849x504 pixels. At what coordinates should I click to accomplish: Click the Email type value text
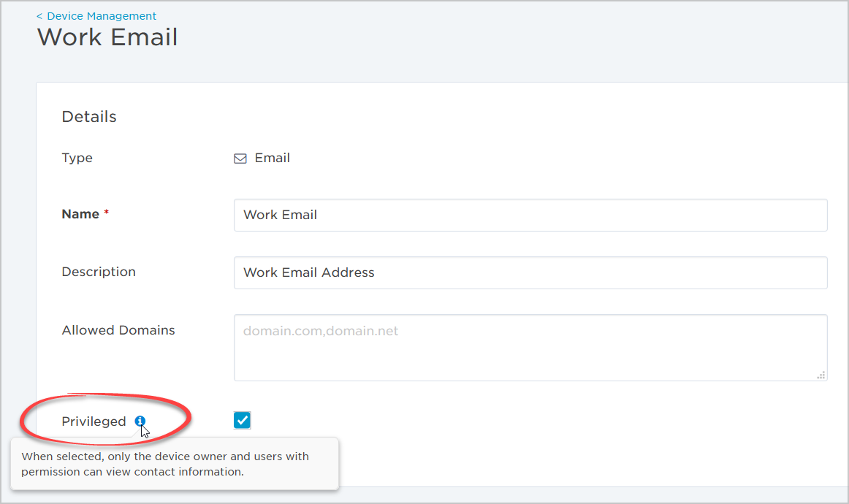tap(273, 158)
